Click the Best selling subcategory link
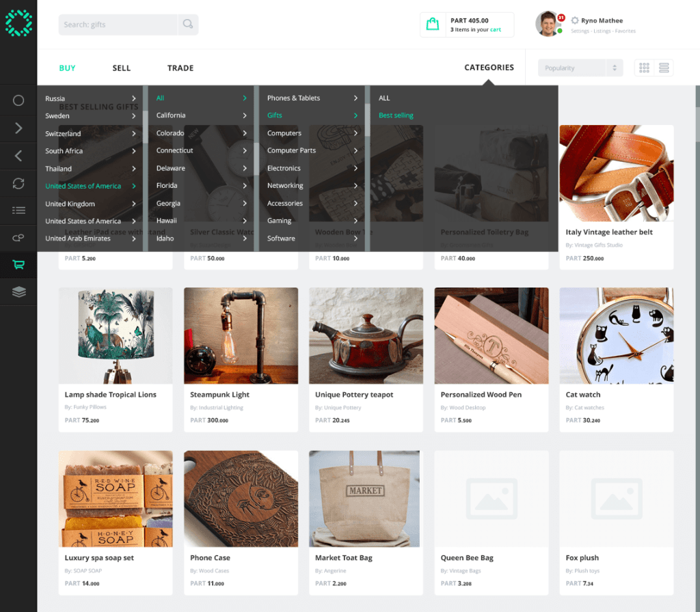This screenshot has width=700, height=612. 396,115
